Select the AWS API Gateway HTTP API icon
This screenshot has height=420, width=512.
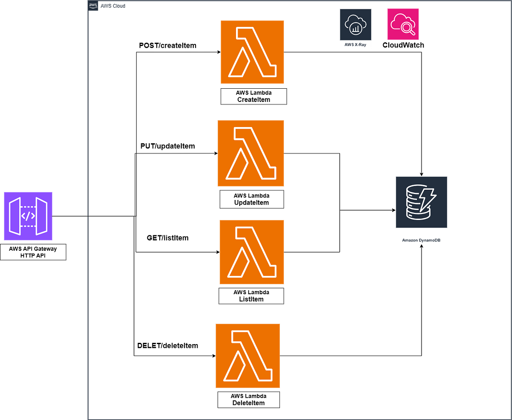tap(28, 216)
